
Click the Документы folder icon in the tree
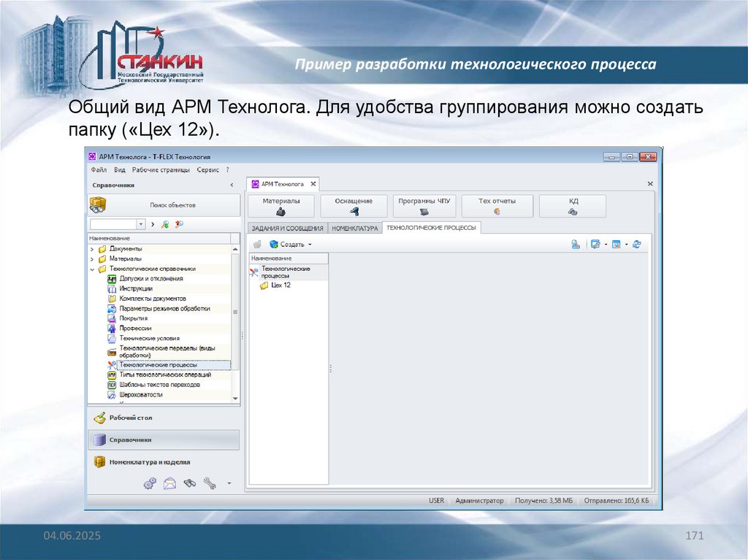coord(102,249)
